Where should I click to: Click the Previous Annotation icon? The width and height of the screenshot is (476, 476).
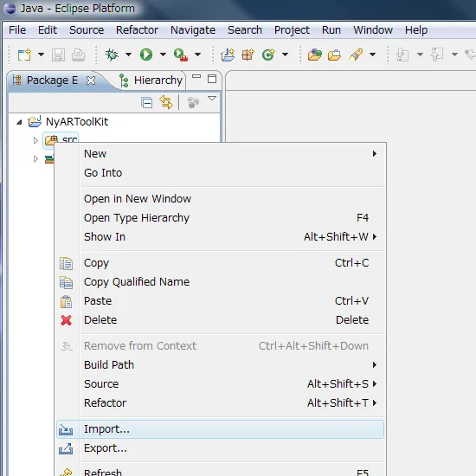click(437, 55)
